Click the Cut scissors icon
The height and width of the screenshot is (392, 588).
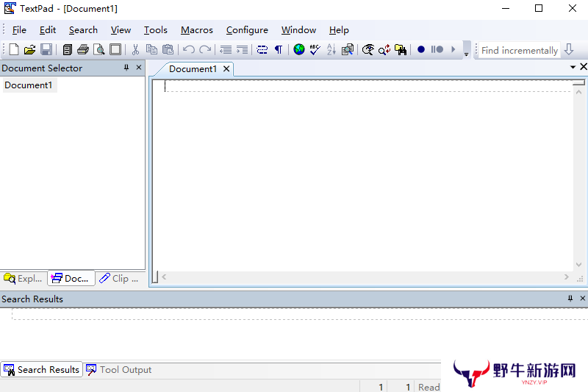[x=136, y=49]
